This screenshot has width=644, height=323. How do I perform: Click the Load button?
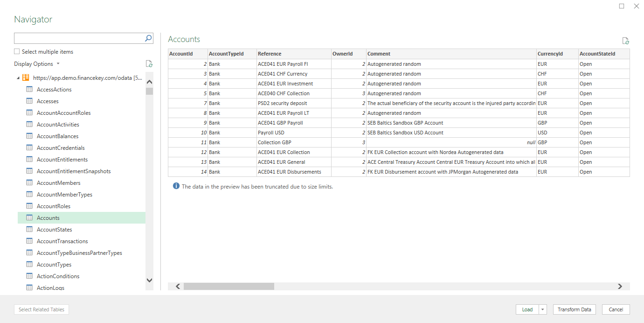[527, 309]
